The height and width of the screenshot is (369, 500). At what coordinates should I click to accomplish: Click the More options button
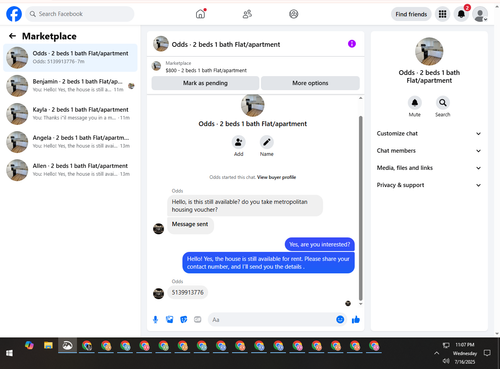pyautogui.click(x=310, y=83)
